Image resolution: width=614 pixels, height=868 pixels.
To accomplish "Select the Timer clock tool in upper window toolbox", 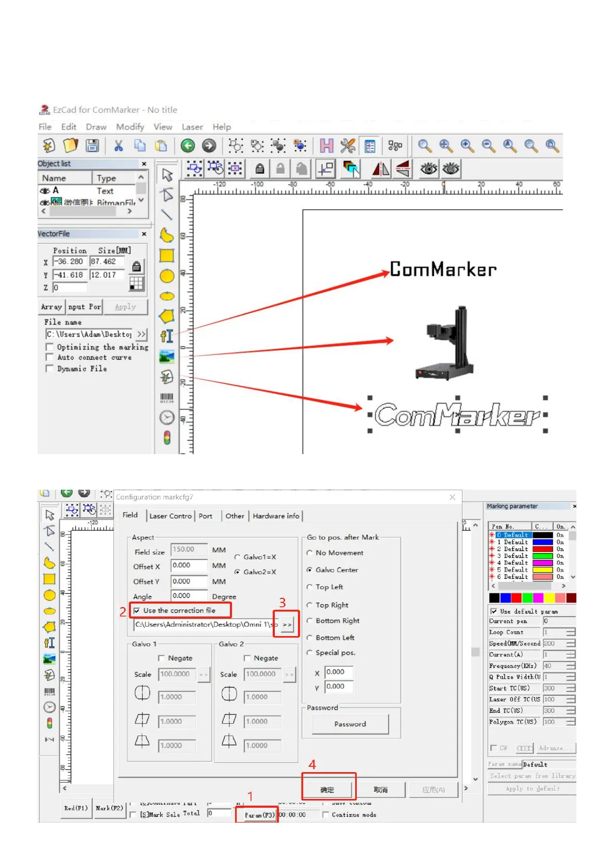I will coord(167,418).
